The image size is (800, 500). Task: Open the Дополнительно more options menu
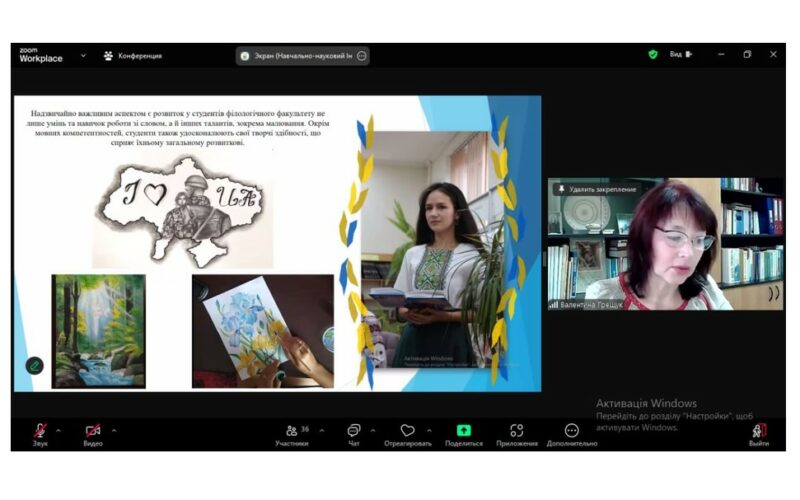tap(571, 432)
